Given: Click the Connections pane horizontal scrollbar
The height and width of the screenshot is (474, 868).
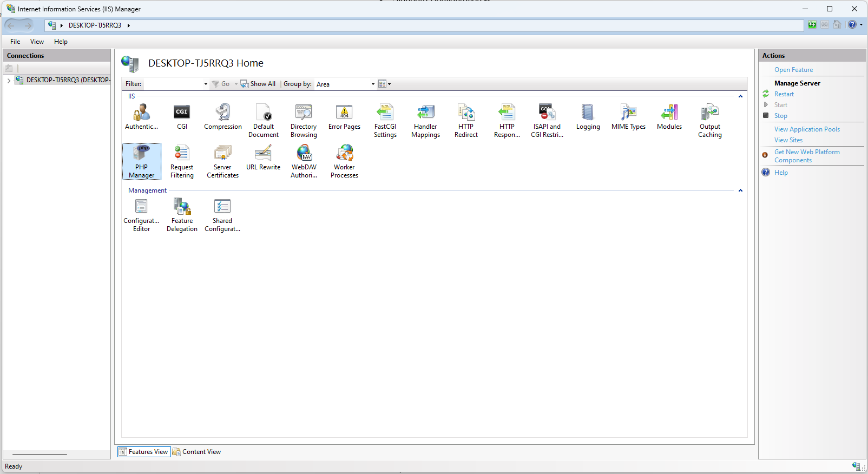Looking at the screenshot, I should coord(40,455).
